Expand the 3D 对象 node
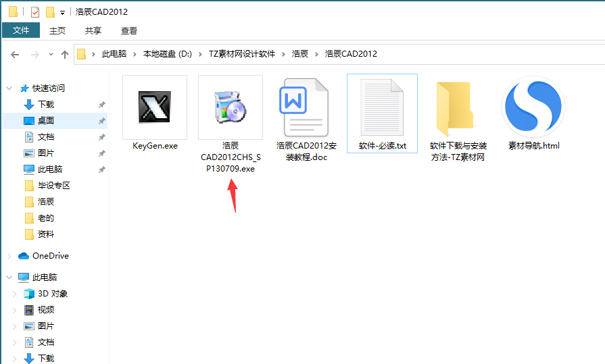 pyautogui.click(x=15, y=294)
